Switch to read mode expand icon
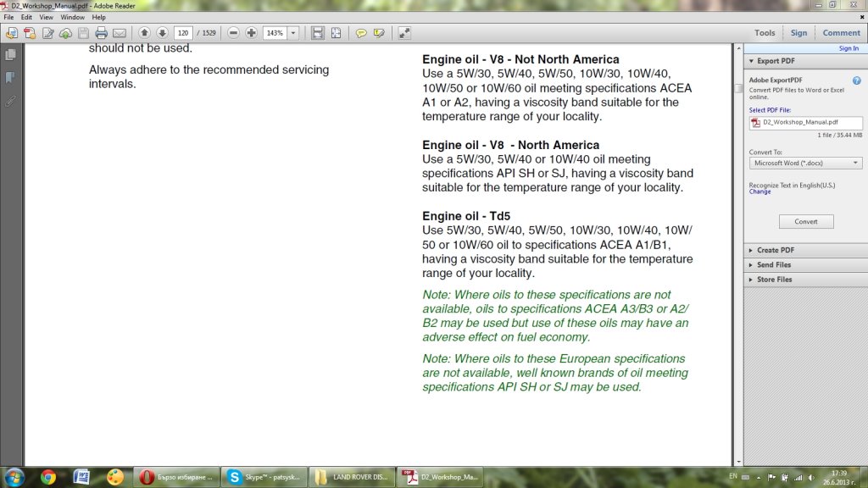This screenshot has width=868, height=488. 404,33
